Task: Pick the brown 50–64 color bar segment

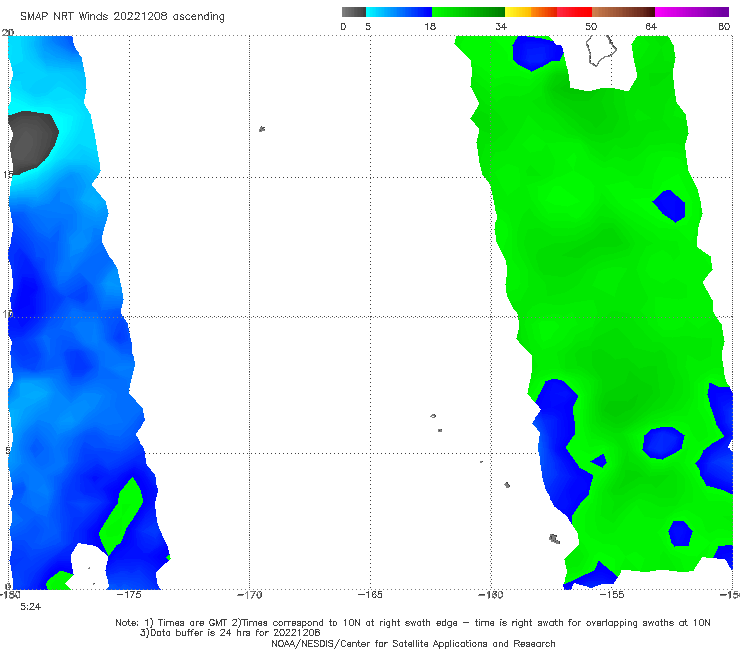Action: (623, 12)
